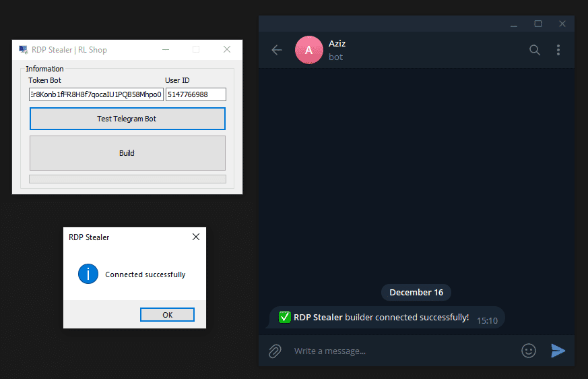Go back using Telegram back arrow
The height and width of the screenshot is (379, 588).
pos(277,50)
